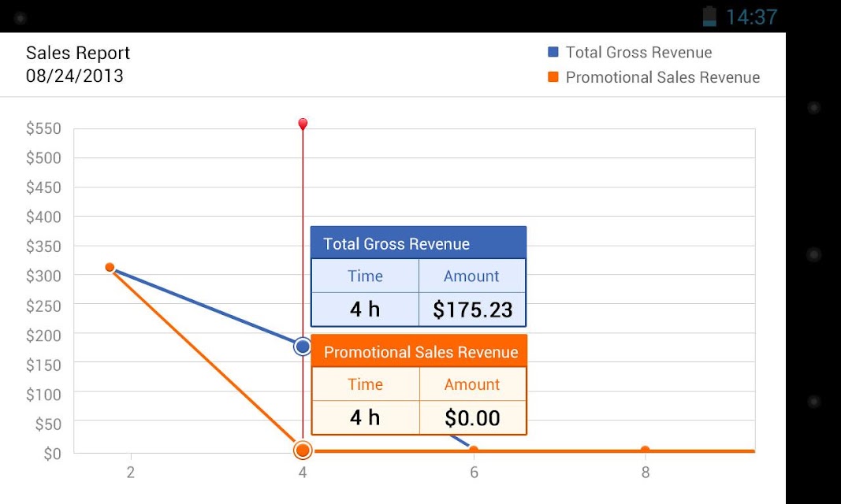Click the Promotional Sales Revenue tooltip header

[x=419, y=350]
